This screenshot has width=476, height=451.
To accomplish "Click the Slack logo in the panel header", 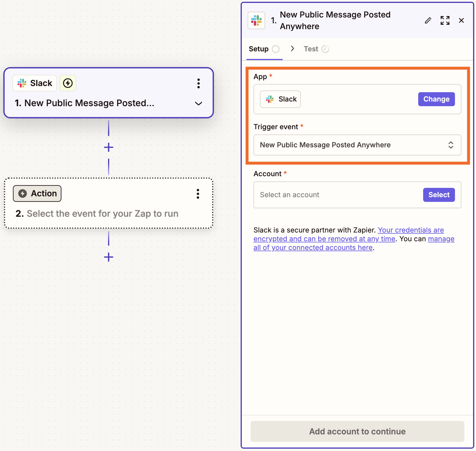I will coord(256,20).
